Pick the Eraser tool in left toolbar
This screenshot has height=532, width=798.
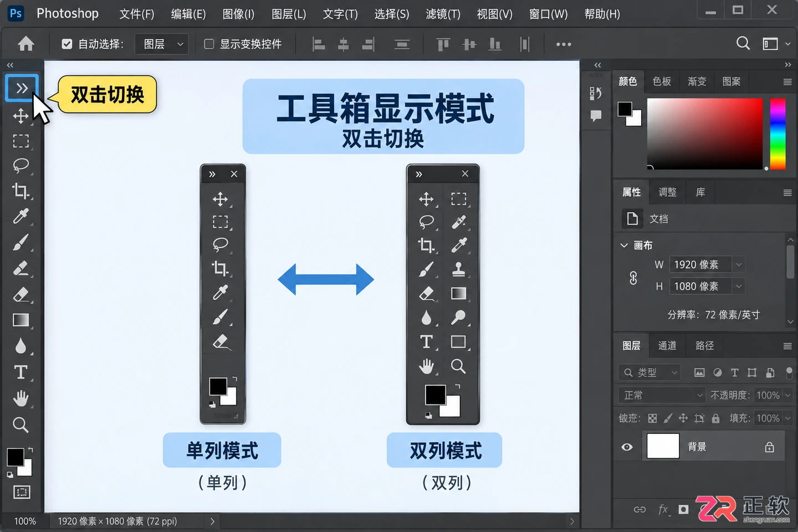21,294
